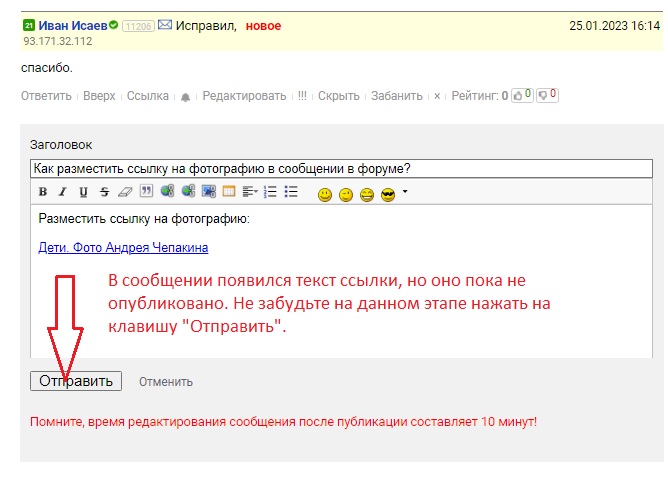Click the Заголовок title input field

coord(341,169)
